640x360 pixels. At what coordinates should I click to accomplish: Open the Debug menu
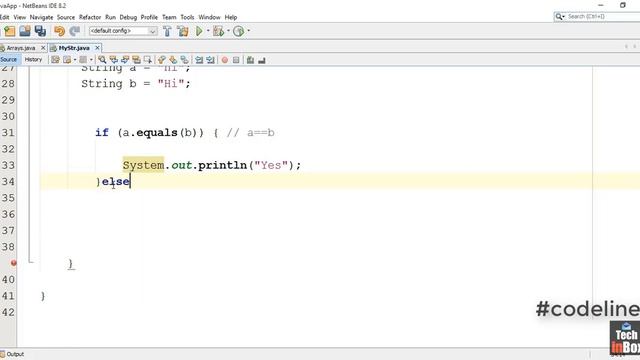click(x=128, y=17)
